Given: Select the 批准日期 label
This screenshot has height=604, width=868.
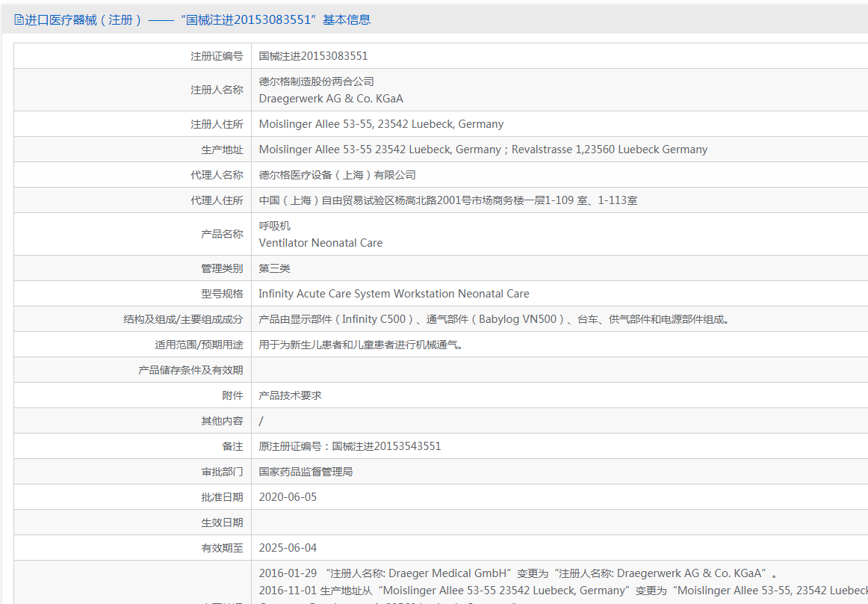Looking at the screenshot, I should [x=222, y=498].
